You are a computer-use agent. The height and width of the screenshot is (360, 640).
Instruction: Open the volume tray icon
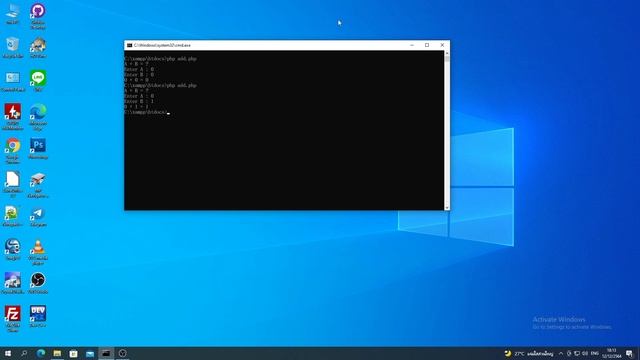click(585, 353)
